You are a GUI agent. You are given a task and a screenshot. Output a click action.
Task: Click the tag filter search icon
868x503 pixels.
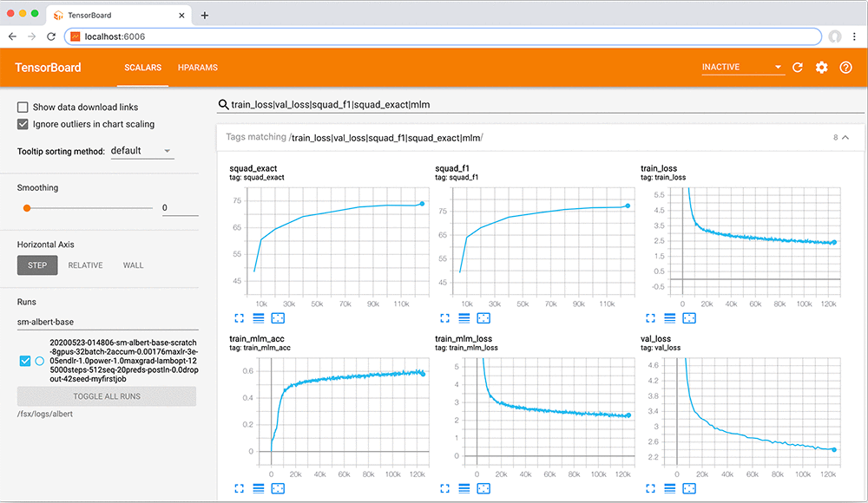[x=224, y=105]
